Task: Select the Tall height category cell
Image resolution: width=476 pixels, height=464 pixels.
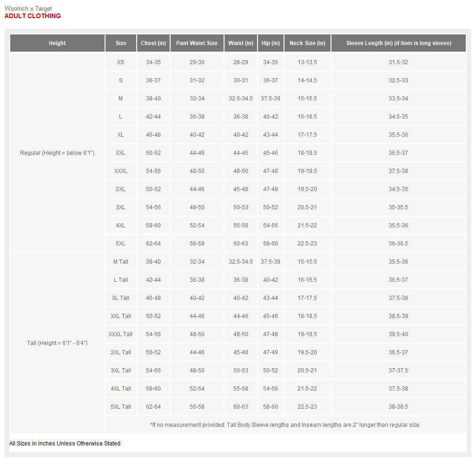Action: pyautogui.click(x=57, y=343)
